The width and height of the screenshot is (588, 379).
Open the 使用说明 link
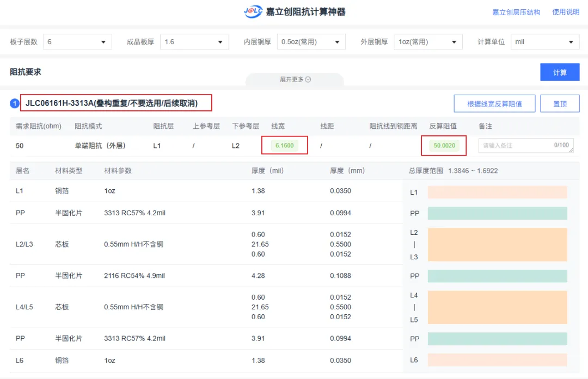click(566, 12)
